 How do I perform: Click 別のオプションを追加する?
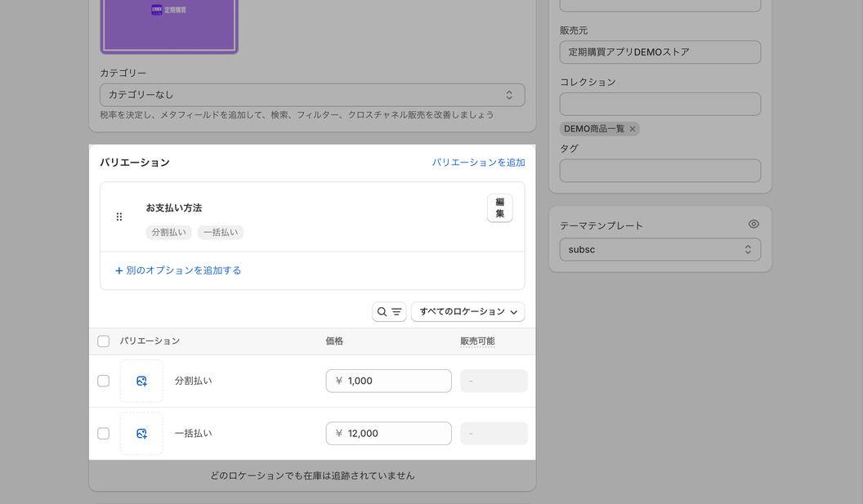(x=178, y=270)
